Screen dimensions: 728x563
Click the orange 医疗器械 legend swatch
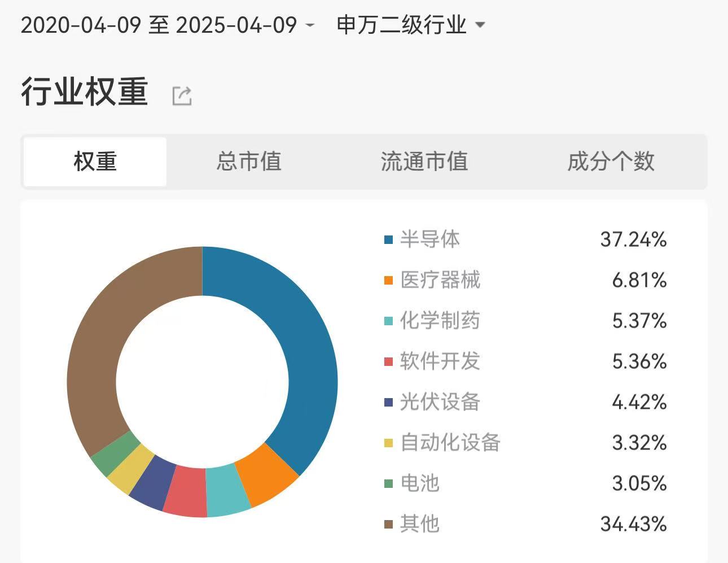388,280
